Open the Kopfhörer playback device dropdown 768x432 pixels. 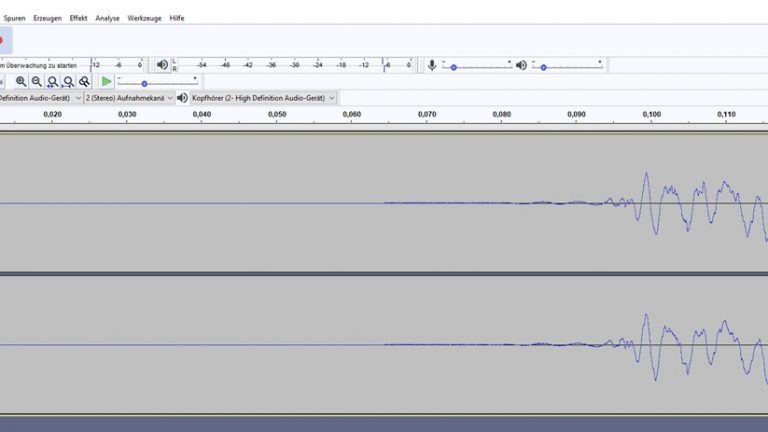(263, 98)
